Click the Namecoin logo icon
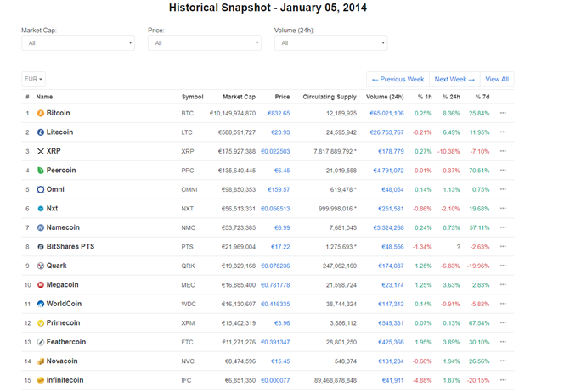Image resolution: width=564 pixels, height=392 pixels. click(41, 227)
